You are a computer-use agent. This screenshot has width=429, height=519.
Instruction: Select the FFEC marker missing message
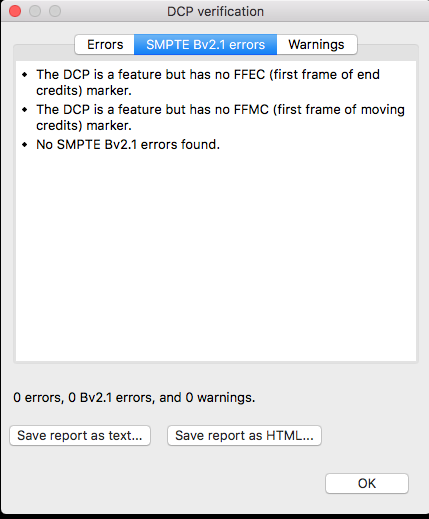pos(208,82)
